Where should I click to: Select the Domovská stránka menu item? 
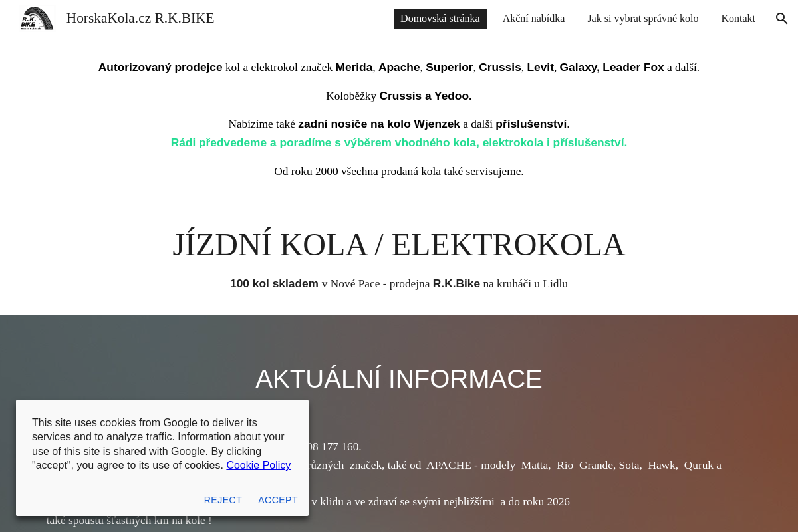(440, 19)
